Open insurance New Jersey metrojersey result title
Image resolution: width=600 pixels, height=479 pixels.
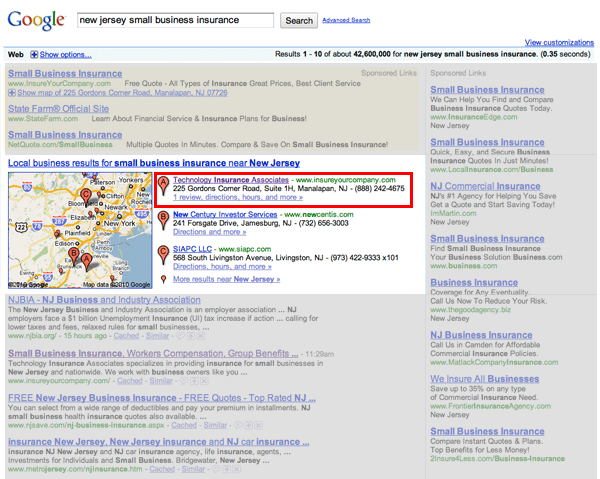[158, 442]
